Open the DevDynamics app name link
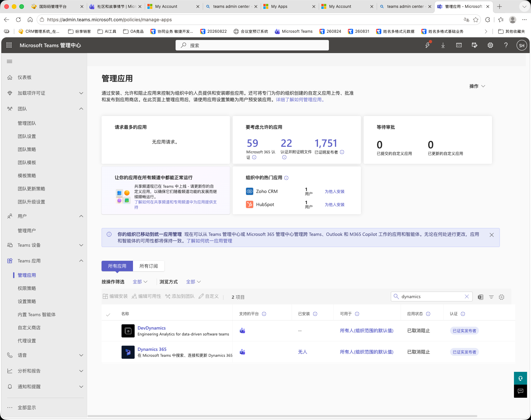This screenshot has width=531, height=420. [x=152, y=328]
